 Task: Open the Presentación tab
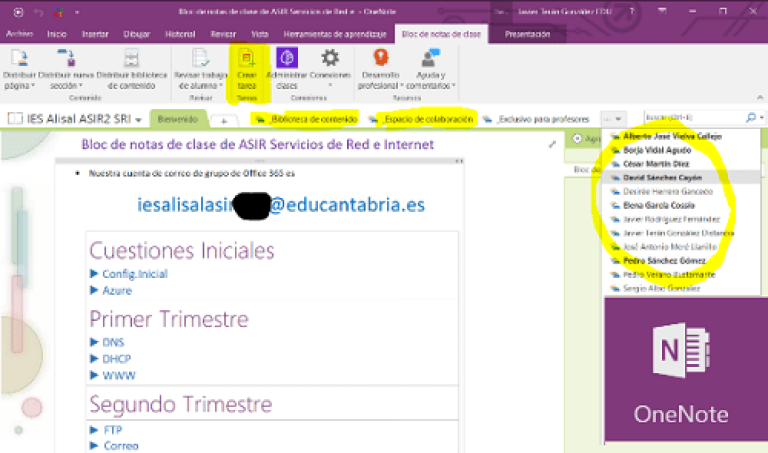[x=528, y=34]
